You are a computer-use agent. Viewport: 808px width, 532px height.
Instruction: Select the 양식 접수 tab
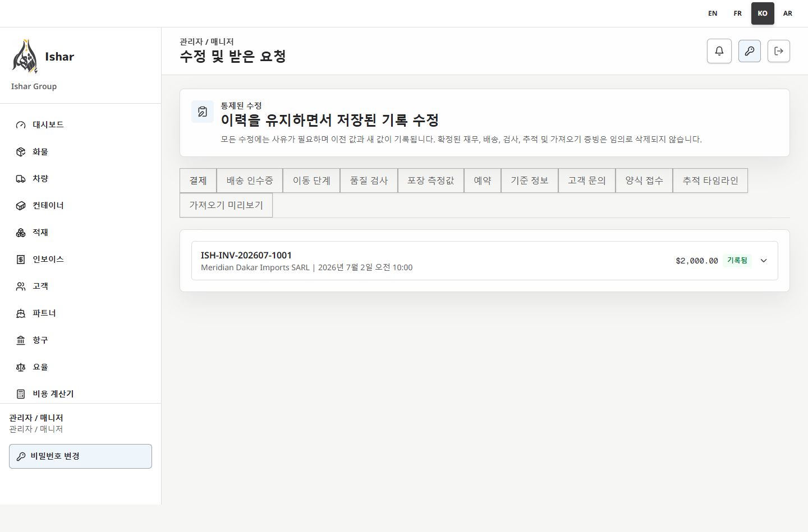tap(644, 181)
